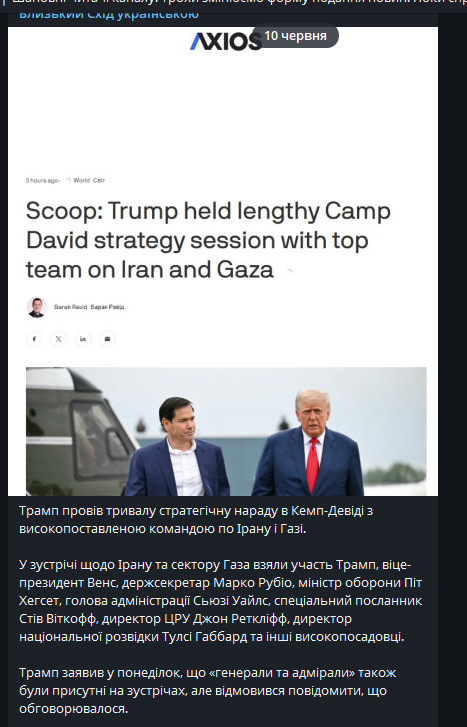Screen dimensions: 467x727
Task: Click the first paragraph about Кемп-Девіді
Action: click(196, 519)
